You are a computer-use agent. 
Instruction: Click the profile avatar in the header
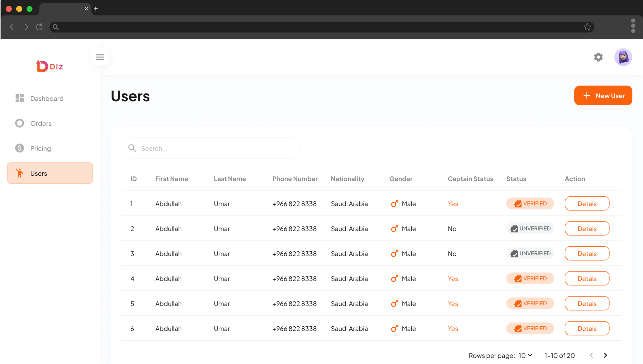coord(623,57)
